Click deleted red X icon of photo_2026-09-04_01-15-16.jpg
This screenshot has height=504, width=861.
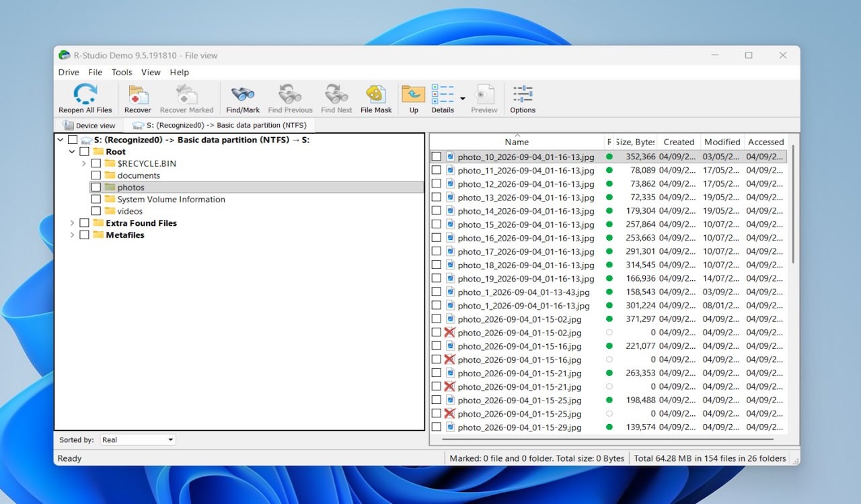coord(449,360)
